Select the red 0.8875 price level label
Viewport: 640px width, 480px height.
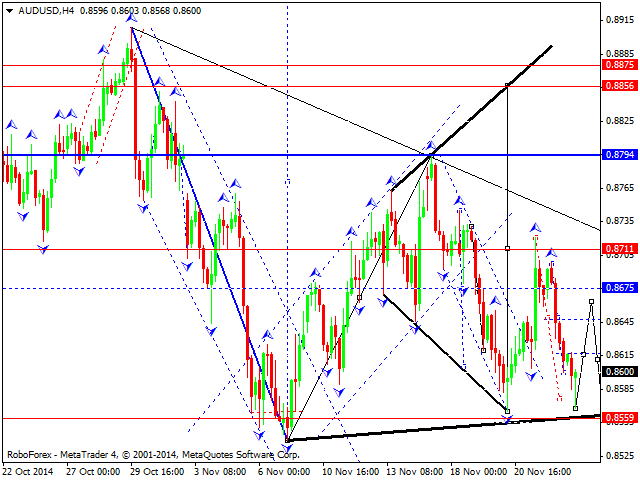(x=620, y=64)
